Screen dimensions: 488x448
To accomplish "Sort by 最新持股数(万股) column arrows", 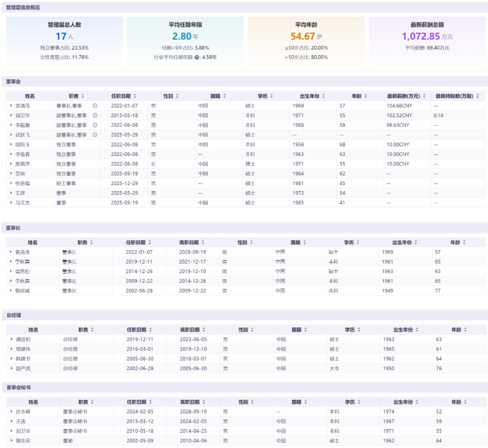I will tap(478, 96).
